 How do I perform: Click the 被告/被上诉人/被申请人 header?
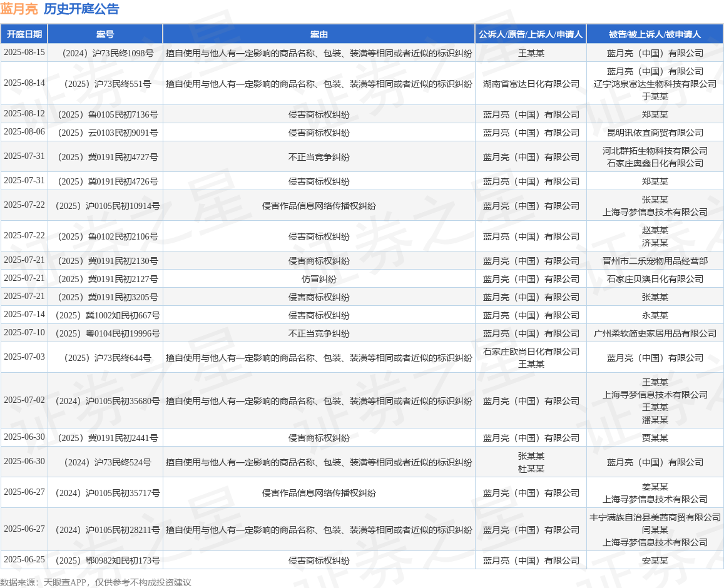click(x=655, y=34)
